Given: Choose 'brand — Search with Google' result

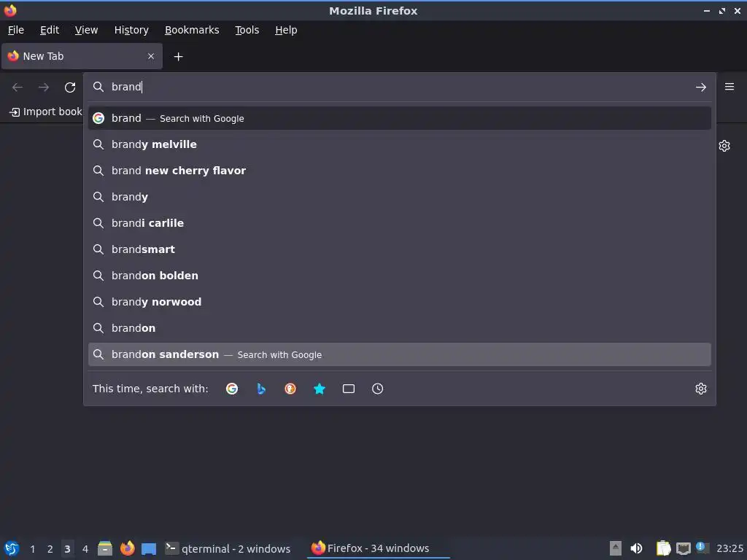Looking at the screenshot, I should click(399, 118).
